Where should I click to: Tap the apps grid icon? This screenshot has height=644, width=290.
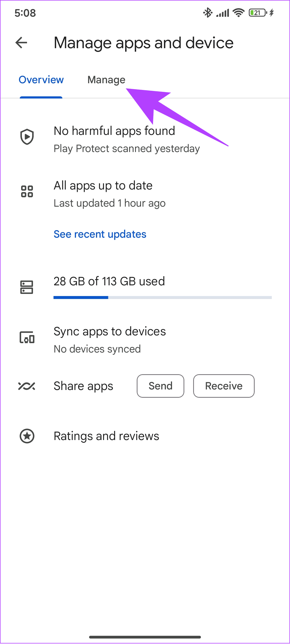coord(27,191)
